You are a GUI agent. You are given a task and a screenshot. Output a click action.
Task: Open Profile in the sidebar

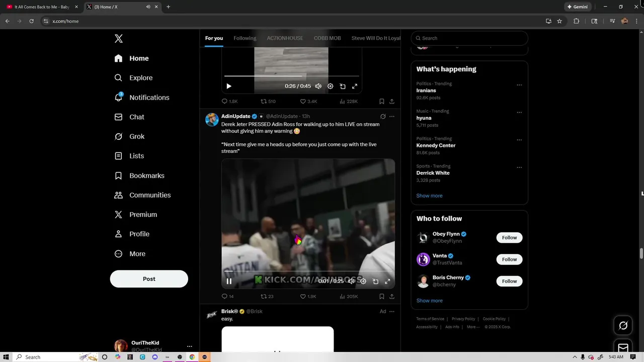[132, 234]
